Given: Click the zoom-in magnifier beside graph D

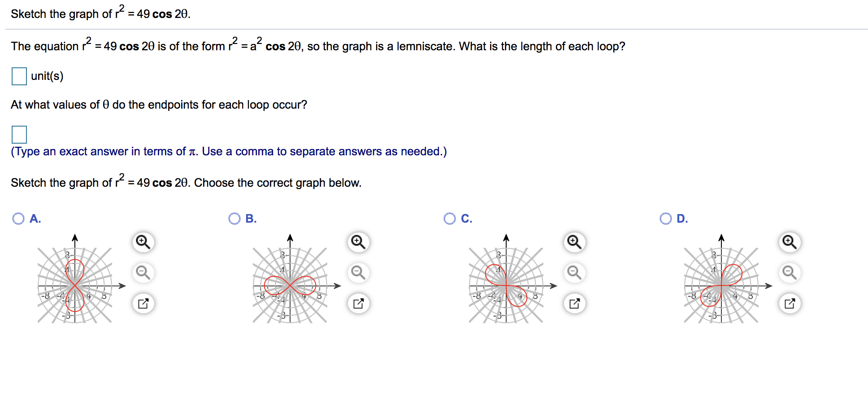Looking at the screenshot, I should point(790,242).
